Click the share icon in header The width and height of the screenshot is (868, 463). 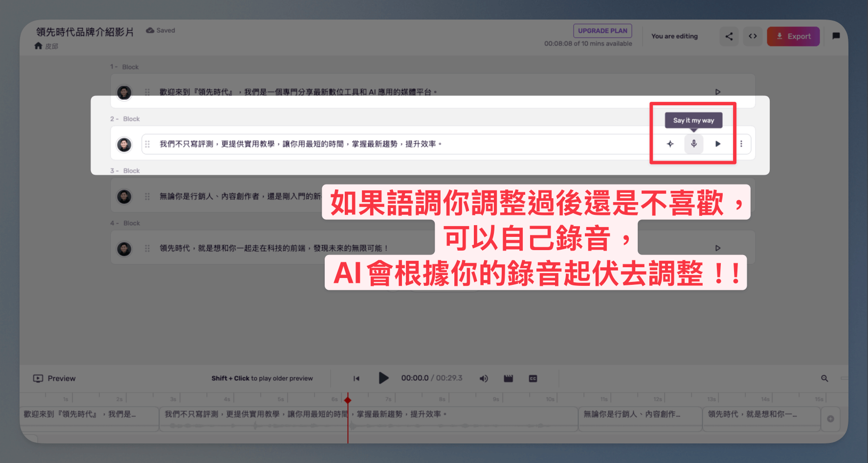[729, 36]
